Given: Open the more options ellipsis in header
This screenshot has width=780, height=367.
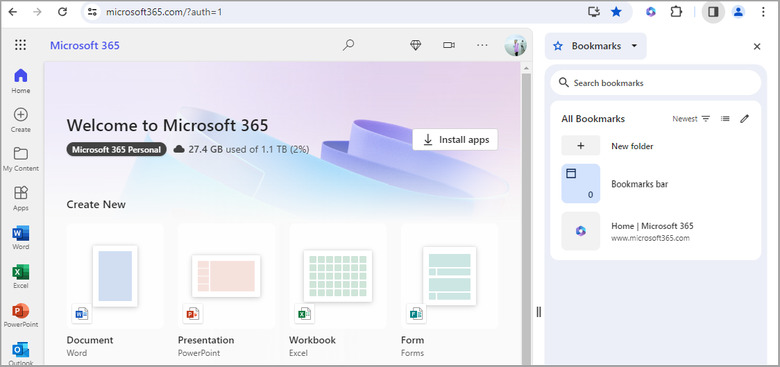Looking at the screenshot, I should point(482,45).
